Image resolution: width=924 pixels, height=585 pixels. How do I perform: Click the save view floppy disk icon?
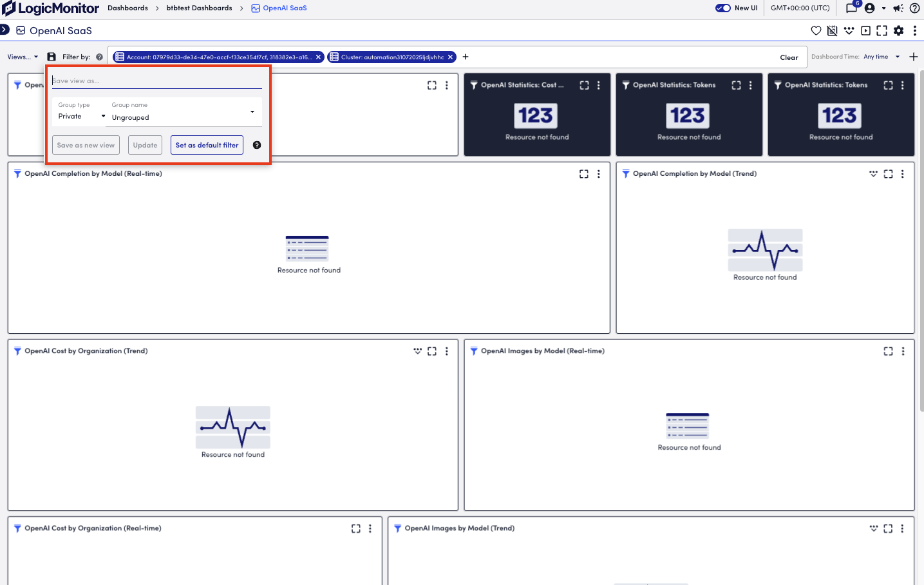pyautogui.click(x=52, y=57)
